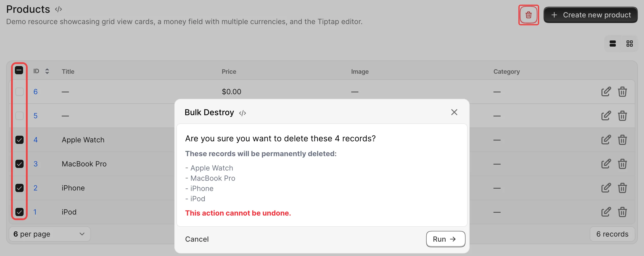The width and height of the screenshot is (644, 256).
Task: Delete the iPhone row
Action: click(x=622, y=188)
